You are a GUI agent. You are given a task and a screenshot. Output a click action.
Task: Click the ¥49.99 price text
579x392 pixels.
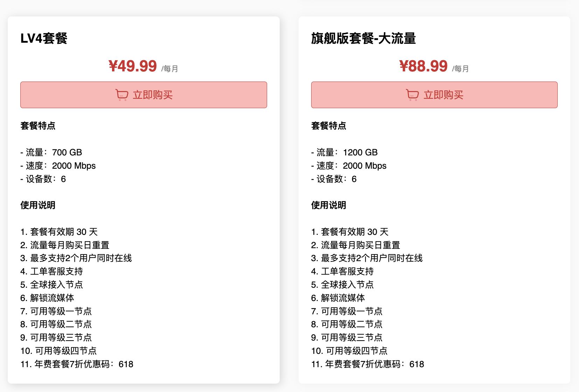pyautogui.click(x=133, y=66)
